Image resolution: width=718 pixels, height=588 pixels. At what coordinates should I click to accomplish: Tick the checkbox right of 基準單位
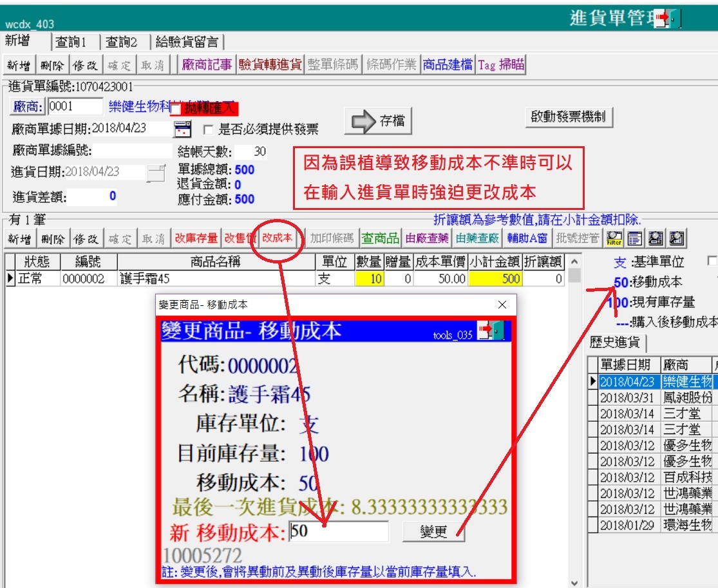712,261
